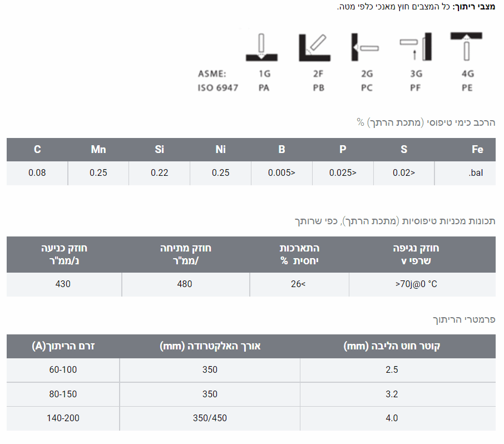Click the 4G overhead welding position icon
This screenshot has height=444, width=504.
coord(466,46)
